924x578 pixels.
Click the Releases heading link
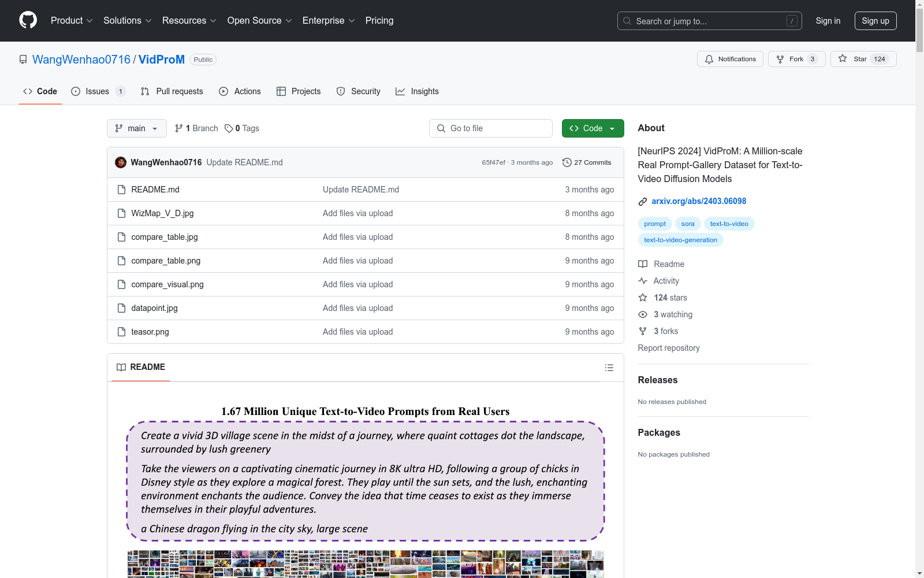[x=658, y=380]
